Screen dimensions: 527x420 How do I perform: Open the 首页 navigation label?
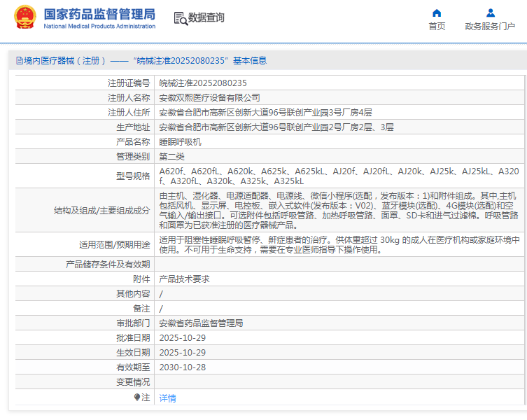(x=437, y=27)
